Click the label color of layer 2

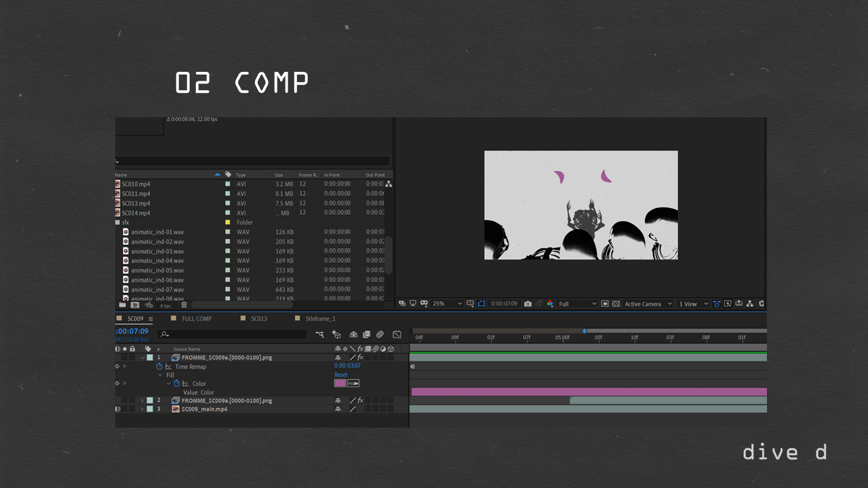point(150,401)
